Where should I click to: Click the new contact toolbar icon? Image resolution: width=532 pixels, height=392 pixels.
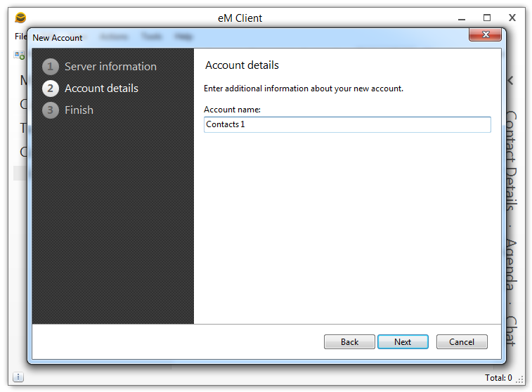tap(19, 55)
